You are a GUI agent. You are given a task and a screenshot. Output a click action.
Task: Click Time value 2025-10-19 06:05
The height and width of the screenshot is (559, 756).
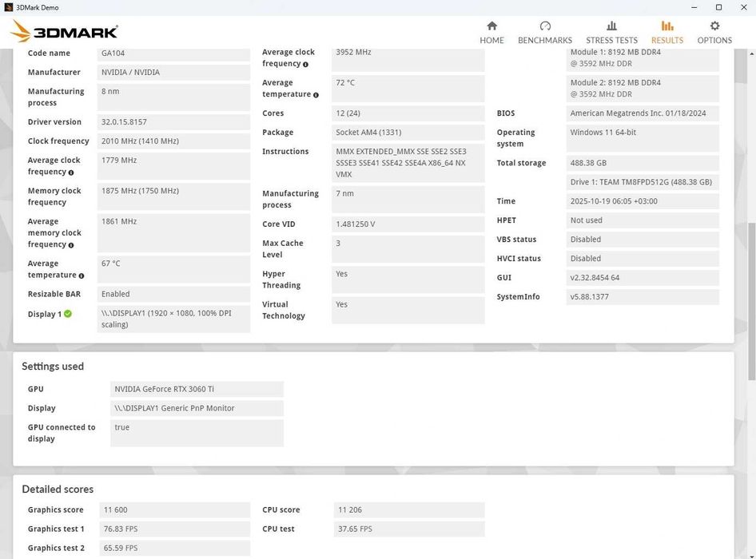click(643, 201)
